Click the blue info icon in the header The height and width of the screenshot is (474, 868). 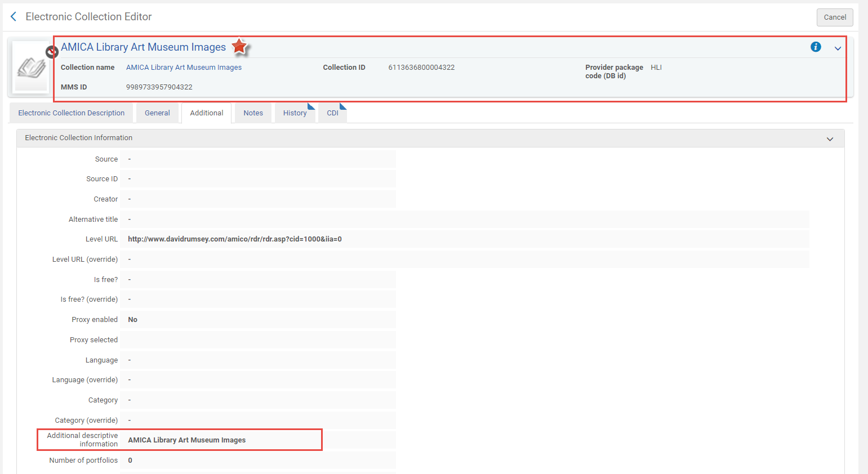(x=816, y=47)
